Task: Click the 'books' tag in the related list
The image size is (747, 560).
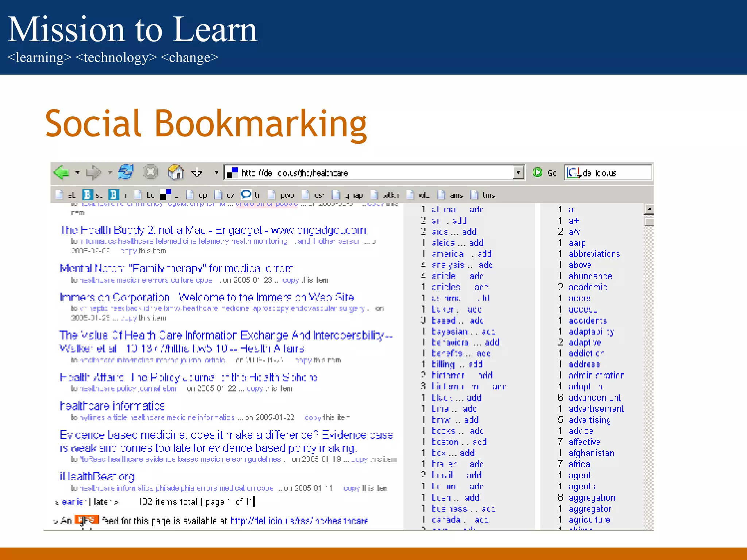Action: pyautogui.click(x=444, y=431)
